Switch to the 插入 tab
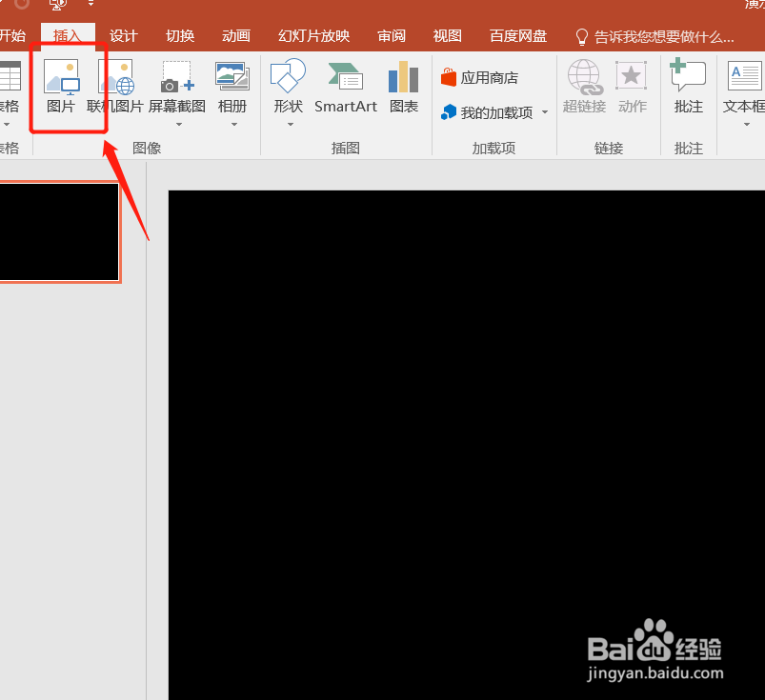Screen dimensions: 765x700 coord(68,36)
